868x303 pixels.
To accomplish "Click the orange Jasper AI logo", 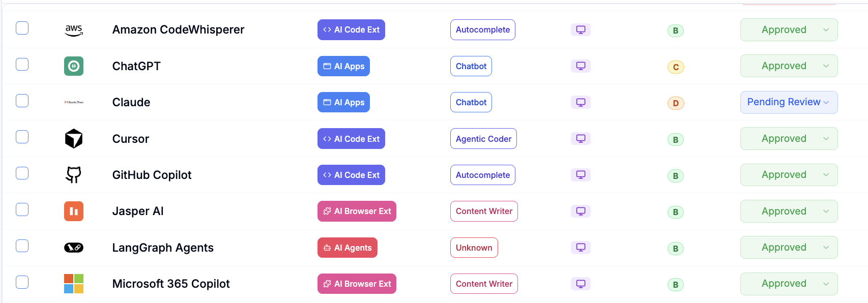I will click(x=74, y=211).
